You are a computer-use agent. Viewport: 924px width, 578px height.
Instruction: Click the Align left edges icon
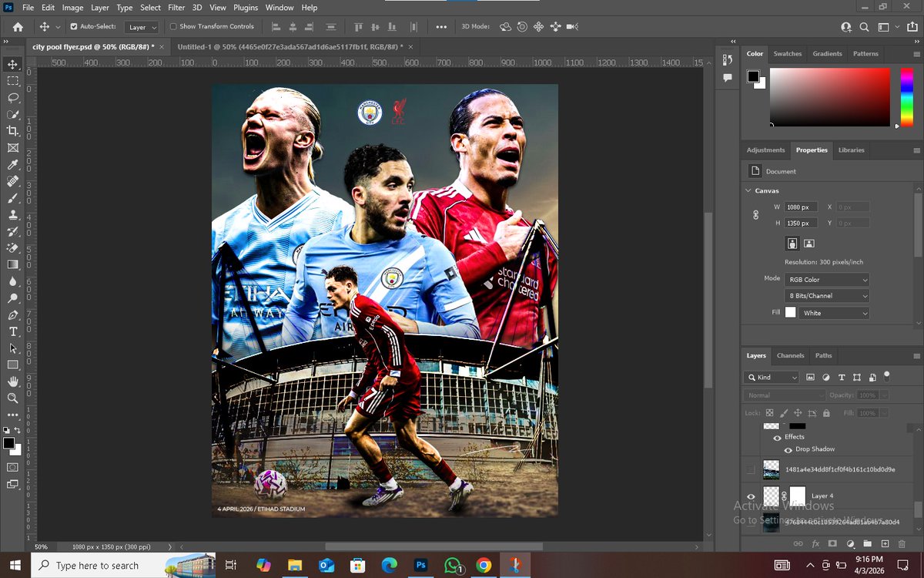click(x=276, y=26)
